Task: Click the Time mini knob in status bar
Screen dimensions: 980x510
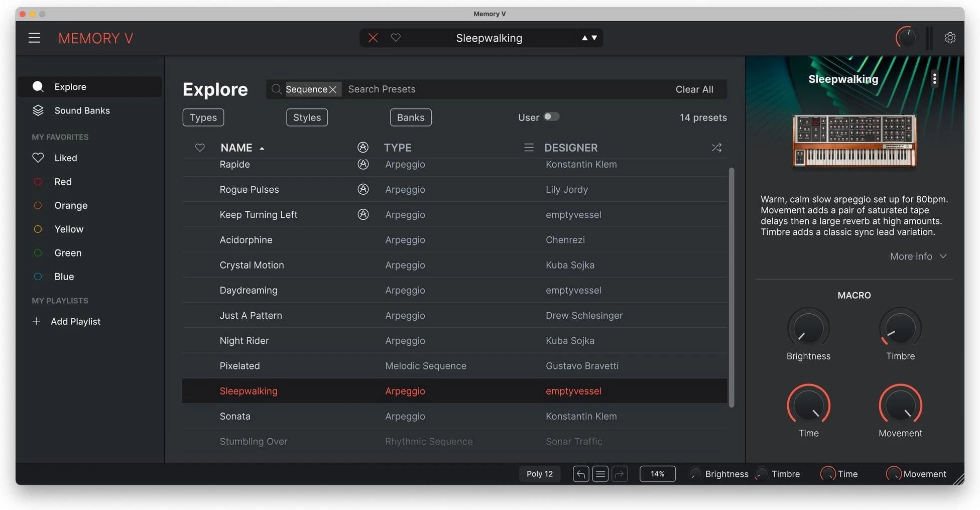Action: point(828,474)
